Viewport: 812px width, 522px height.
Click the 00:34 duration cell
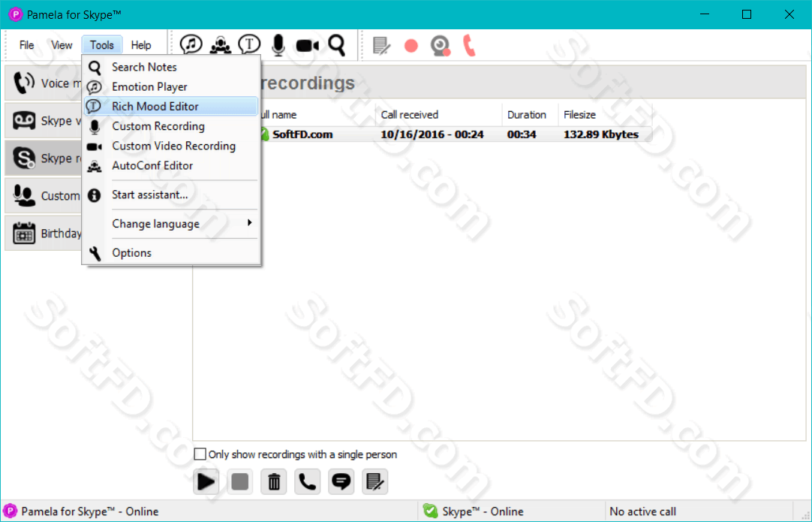[522, 134]
